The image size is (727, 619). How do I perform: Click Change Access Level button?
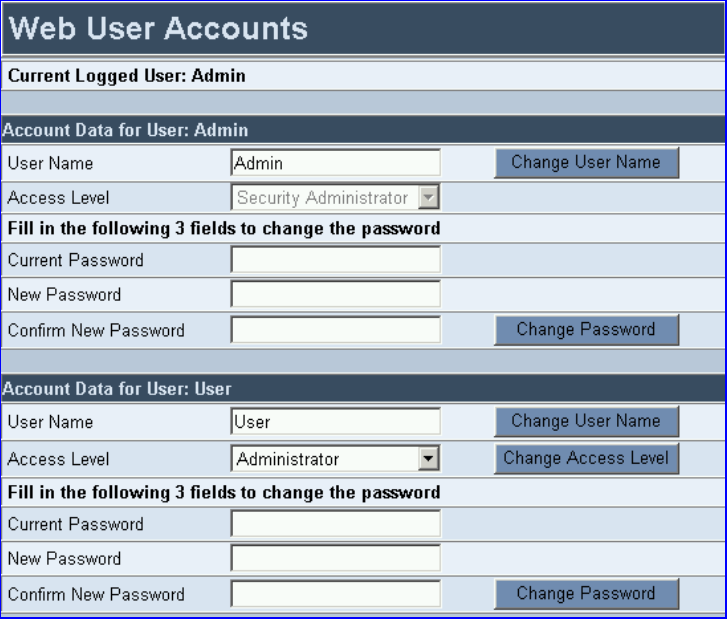coord(587,459)
